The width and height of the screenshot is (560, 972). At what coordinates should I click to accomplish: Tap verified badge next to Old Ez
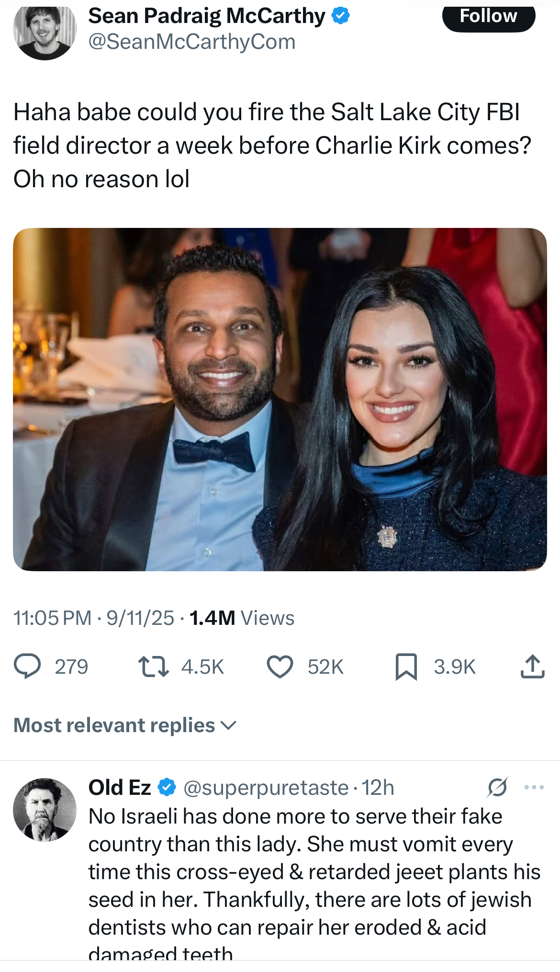pos(167,787)
